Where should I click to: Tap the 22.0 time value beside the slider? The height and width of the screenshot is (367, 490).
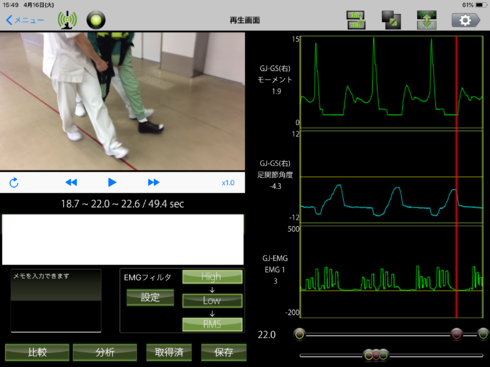pos(267,335)
